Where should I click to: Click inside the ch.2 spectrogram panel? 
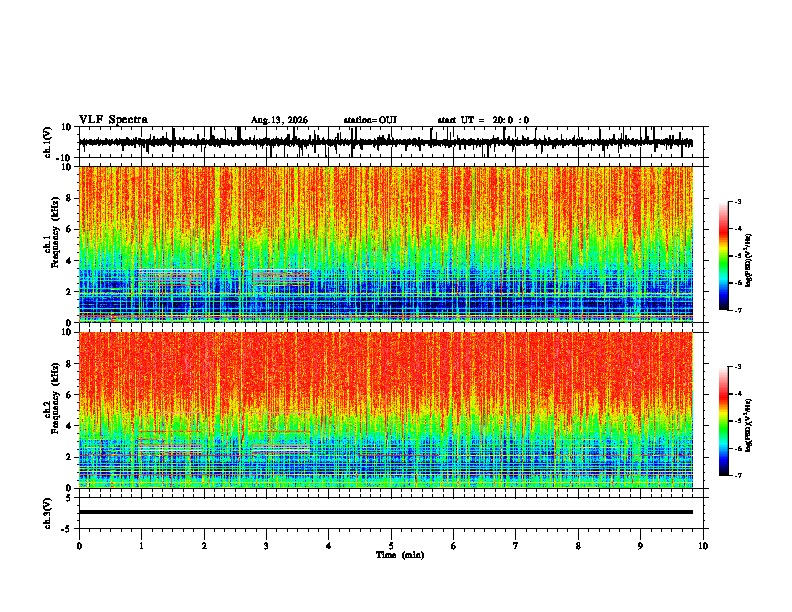point(386,410)
